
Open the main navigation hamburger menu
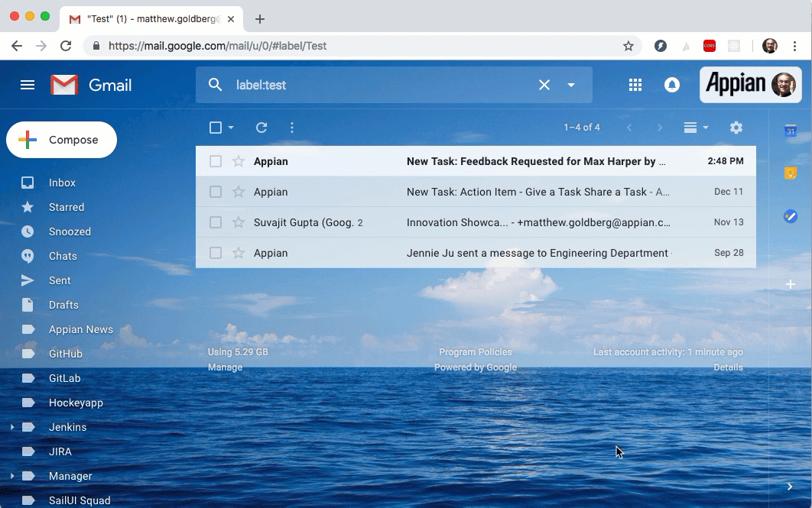click(x=28, y=85)
